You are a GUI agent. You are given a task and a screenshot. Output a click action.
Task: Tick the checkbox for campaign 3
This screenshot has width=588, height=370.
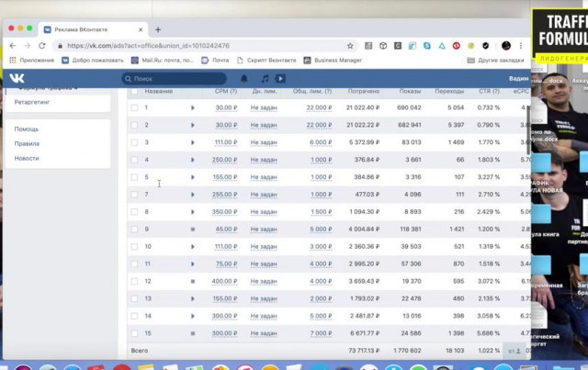coord(134,142)
